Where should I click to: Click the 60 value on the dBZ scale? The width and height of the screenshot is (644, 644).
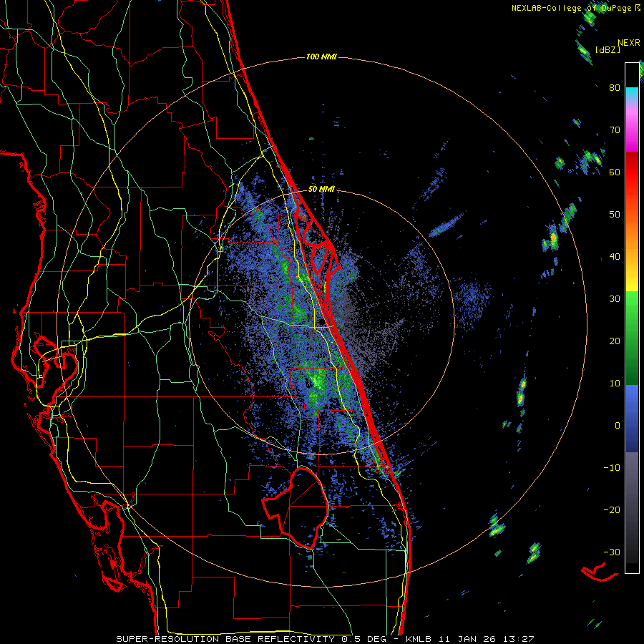[x=615, y=172]
